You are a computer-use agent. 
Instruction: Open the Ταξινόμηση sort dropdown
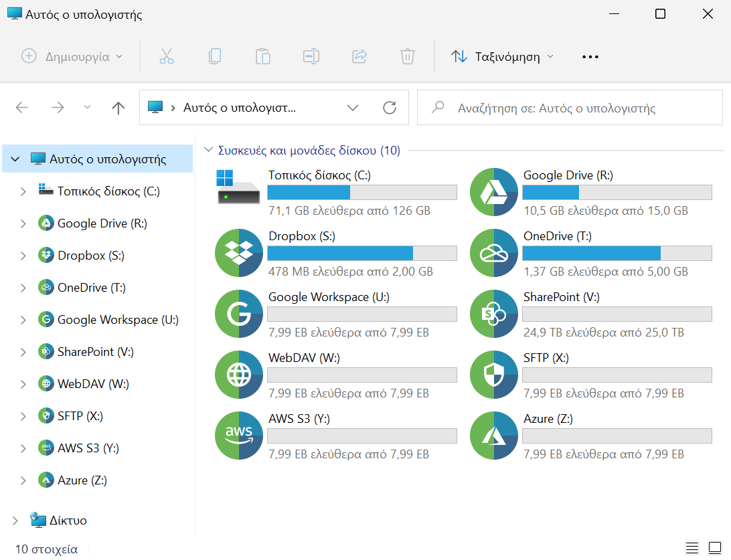coord(502,57)
